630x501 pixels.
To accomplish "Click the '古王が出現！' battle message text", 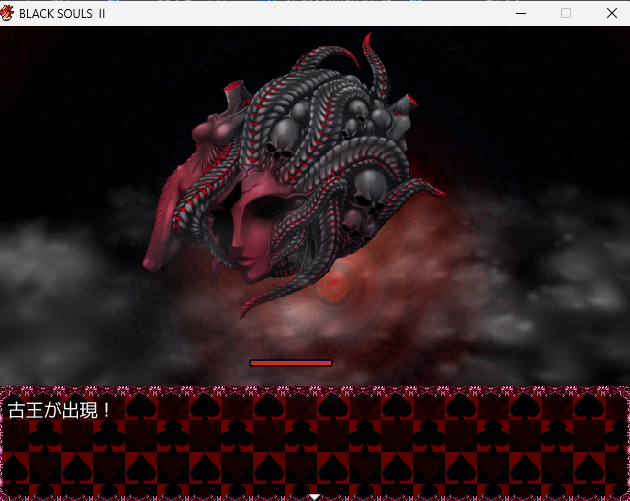I will point(59,410).
